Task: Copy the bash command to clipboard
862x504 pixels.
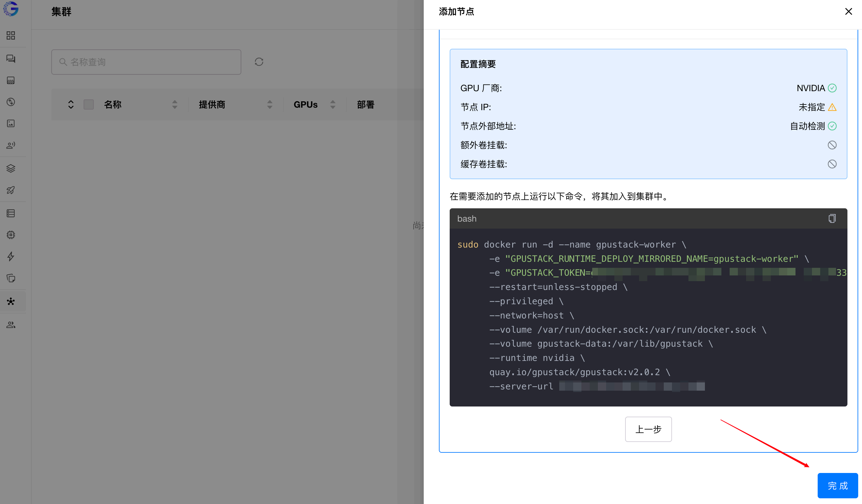Action: 832,218
